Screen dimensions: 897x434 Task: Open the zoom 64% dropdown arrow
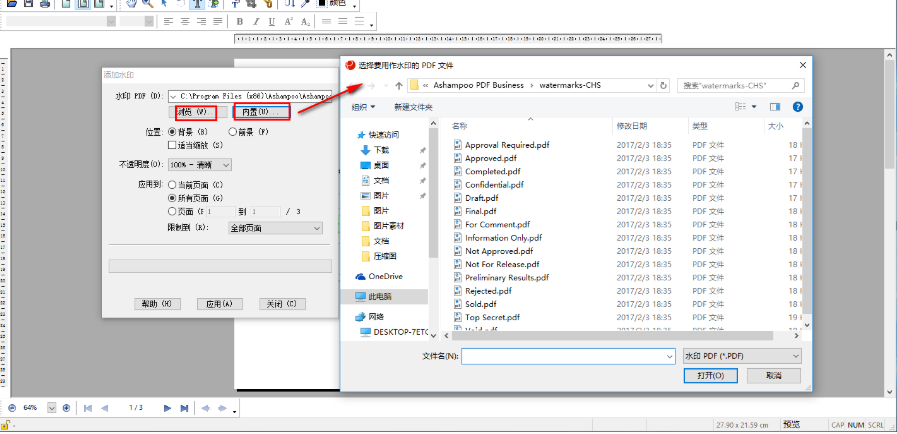51,408
